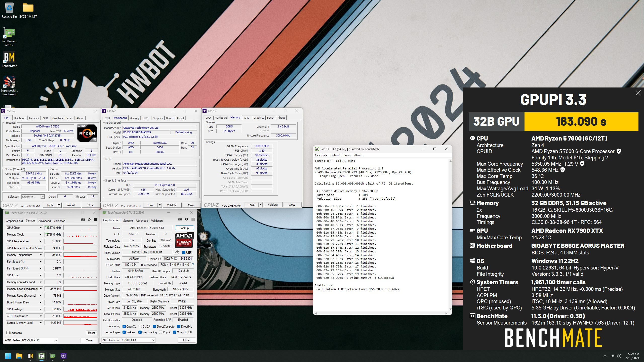Screen dimensions: 644x362
Task: Click Reset in the GPU-Z Sensors window
Action: (x=91, y=333)
